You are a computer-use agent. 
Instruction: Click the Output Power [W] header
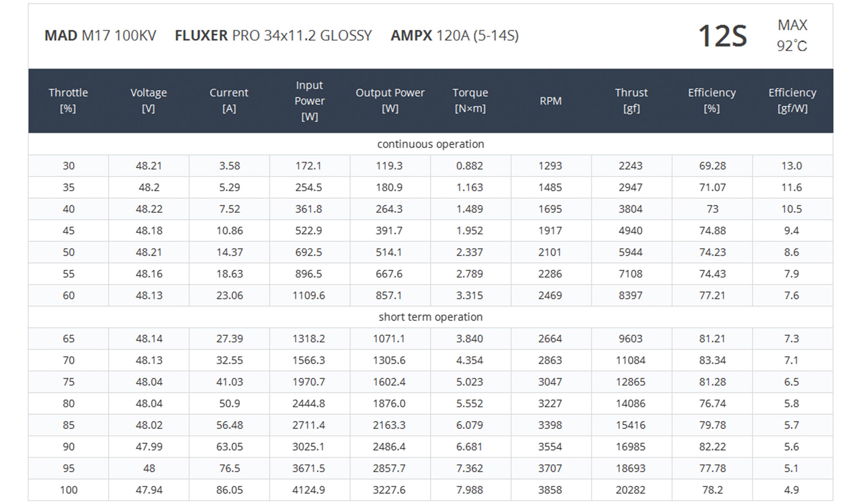point(390,100)
